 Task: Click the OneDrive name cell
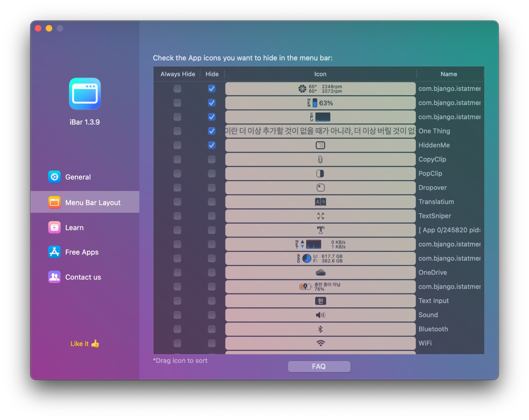(x=432, y=272)
